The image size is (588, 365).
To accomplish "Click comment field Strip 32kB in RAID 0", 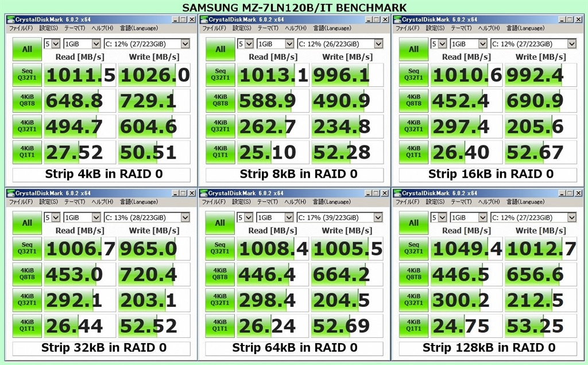I will click(x=101, y=348).
